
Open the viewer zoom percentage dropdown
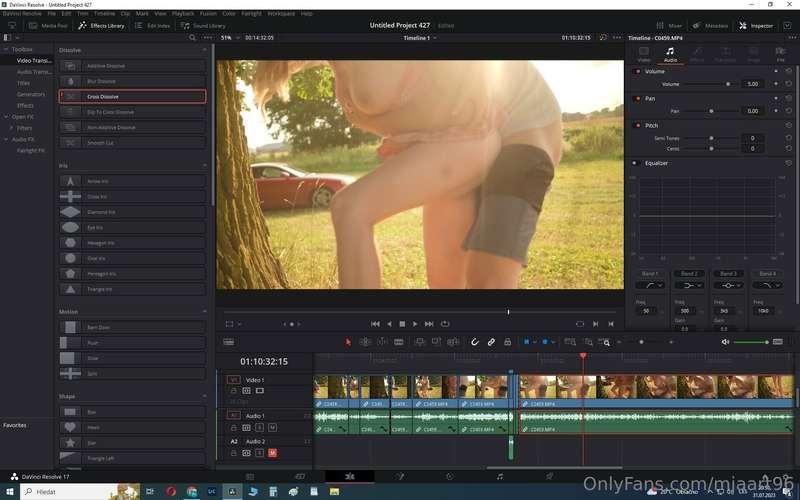[231, 38]
